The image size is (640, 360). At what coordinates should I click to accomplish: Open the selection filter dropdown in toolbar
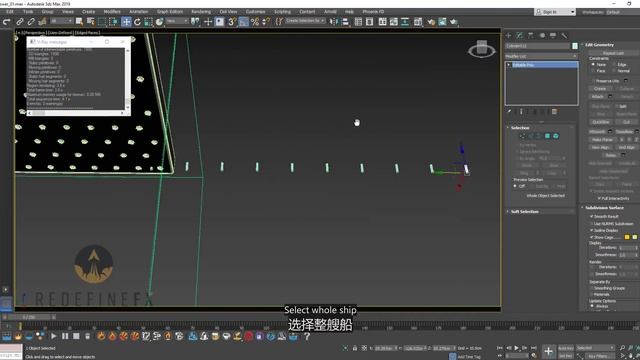point(61,21)
